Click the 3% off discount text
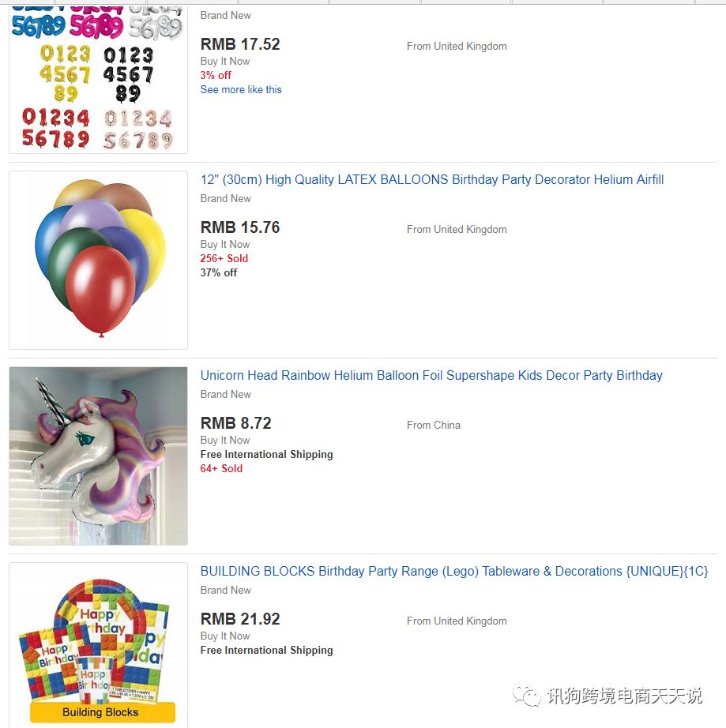The image size is (726, 728). tap(216, 75)
